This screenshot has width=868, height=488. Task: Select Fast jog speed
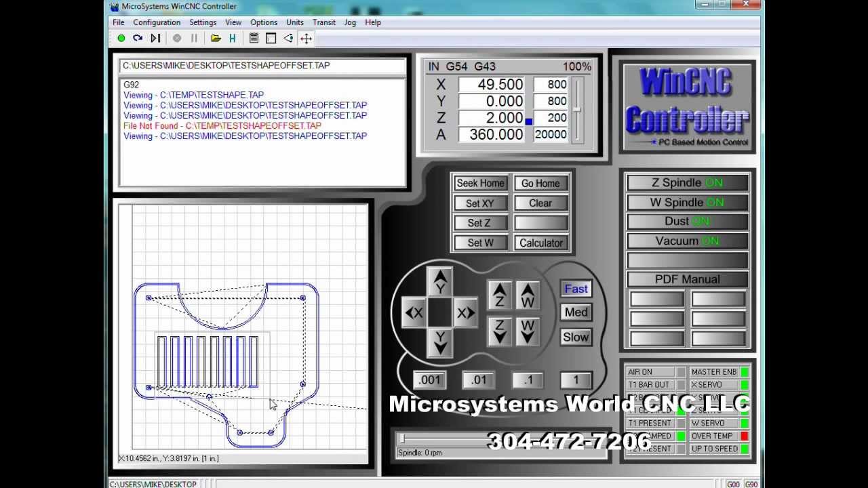coord(576,289)
